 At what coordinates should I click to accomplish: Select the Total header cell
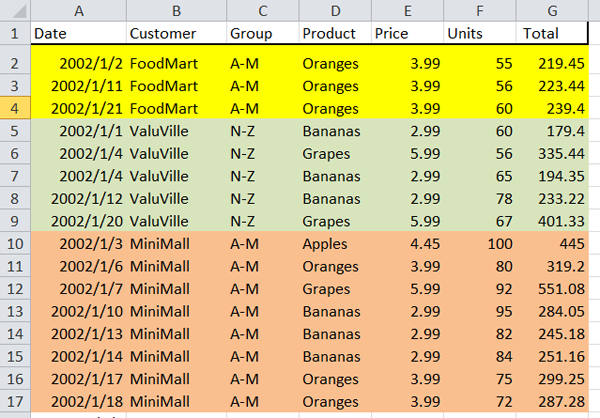point(551,33)
